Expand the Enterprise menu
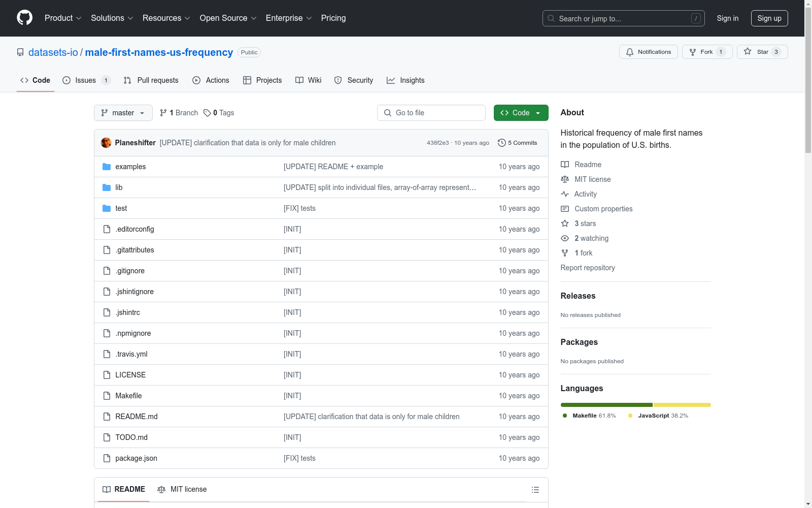 (289, 18)
